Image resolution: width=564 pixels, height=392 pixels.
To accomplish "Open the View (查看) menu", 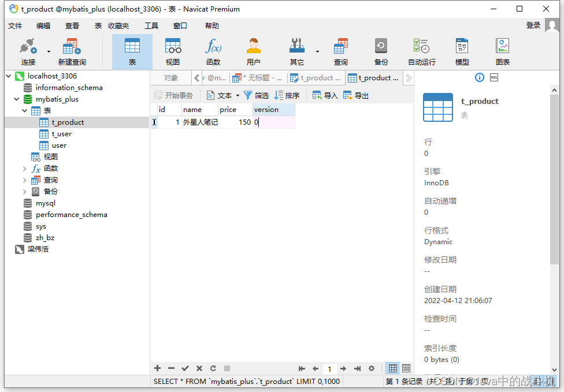I will [72, 26].
